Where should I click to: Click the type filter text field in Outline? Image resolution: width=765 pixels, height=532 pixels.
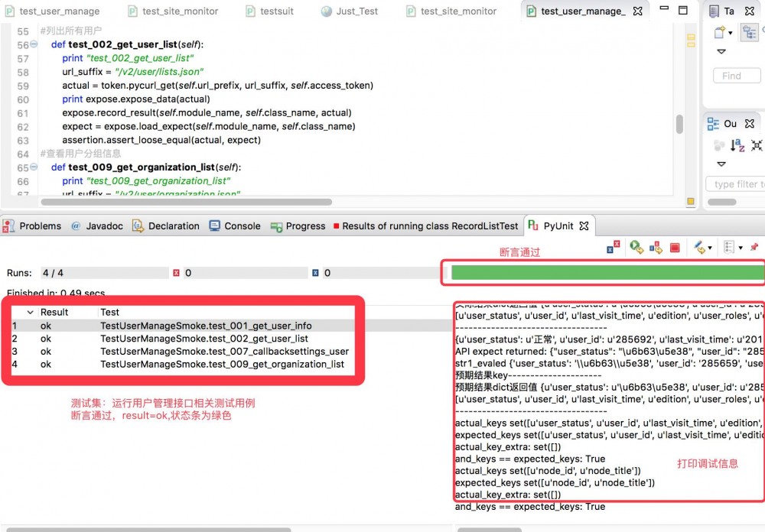tap(736, 184)
